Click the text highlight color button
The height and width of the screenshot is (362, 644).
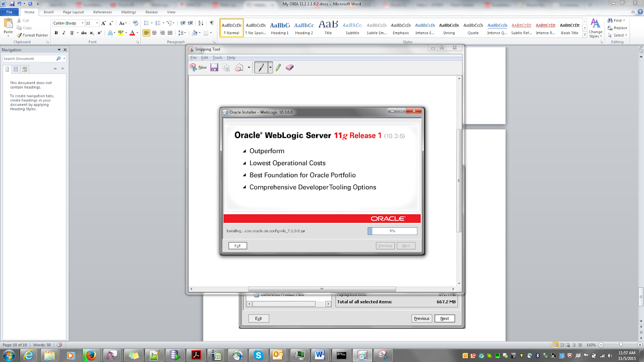(x=120, y=33)
